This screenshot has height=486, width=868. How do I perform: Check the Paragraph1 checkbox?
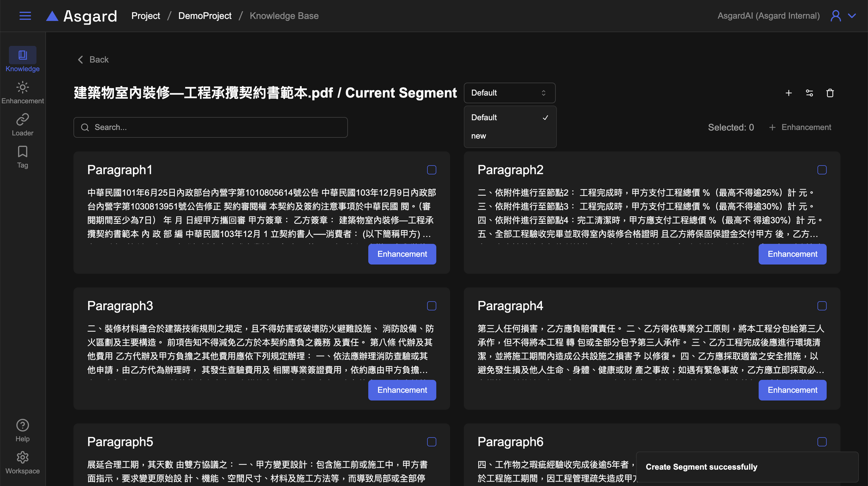point(432,170)
